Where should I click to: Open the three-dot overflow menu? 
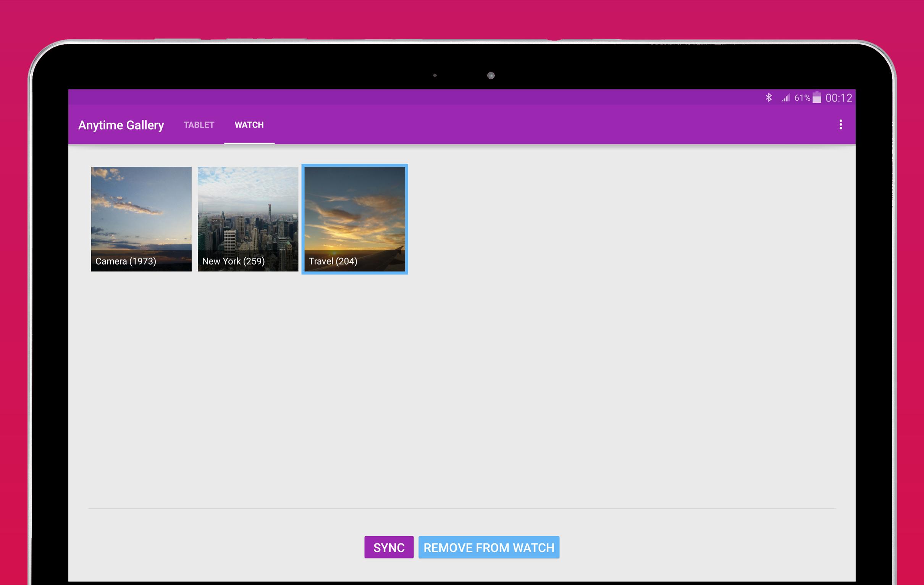click(x=840, y=124)
